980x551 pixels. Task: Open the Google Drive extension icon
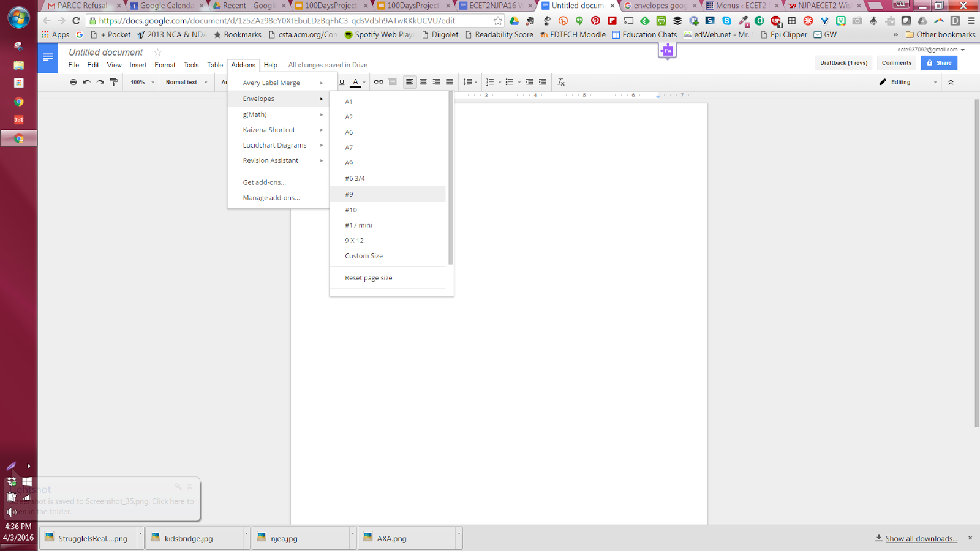(x=514, y=21)
